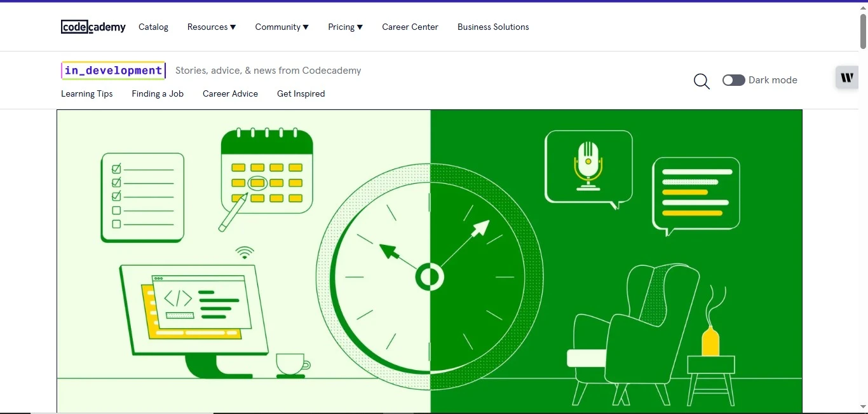Open the Finding a Job category
The image size is (868, 414).
[x=158, y=93]
